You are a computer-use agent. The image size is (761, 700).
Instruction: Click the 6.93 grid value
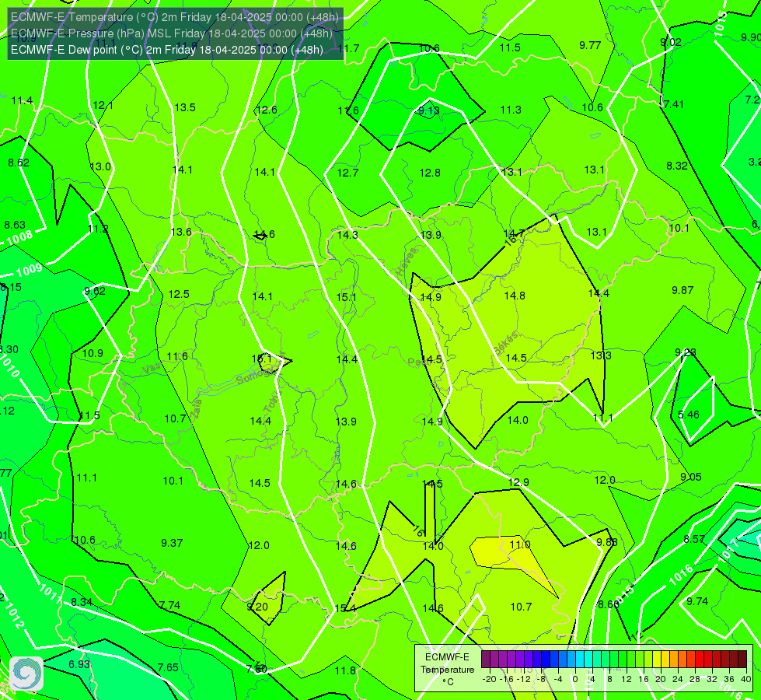79,664
